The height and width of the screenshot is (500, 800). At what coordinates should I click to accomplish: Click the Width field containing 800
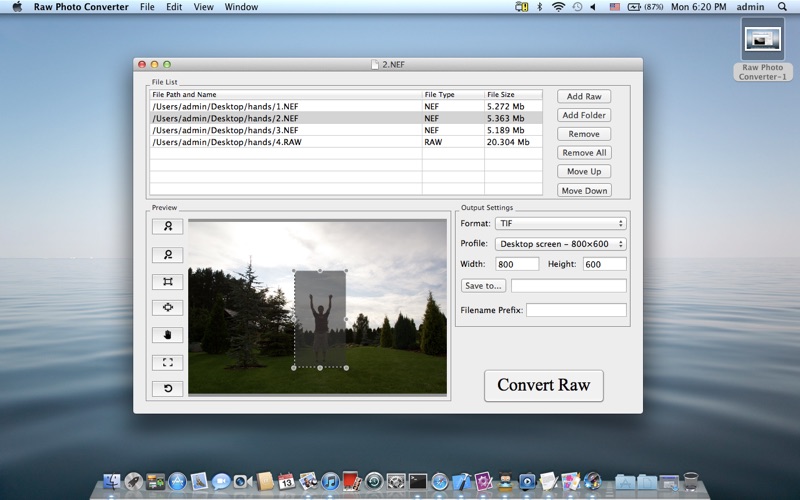pos(517,264)
